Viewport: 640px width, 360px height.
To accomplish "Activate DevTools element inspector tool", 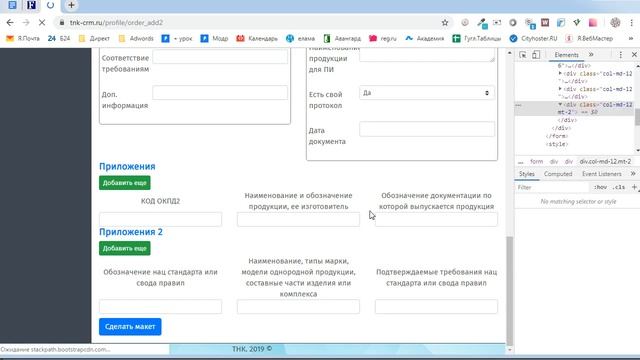I will 523,55.
